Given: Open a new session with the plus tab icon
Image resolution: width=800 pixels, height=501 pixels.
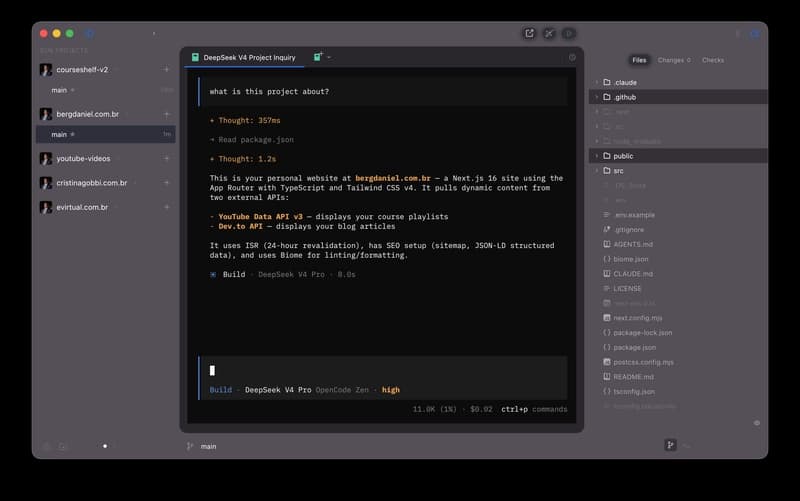Looking at the screenshot, I should [x=318, y=57].
